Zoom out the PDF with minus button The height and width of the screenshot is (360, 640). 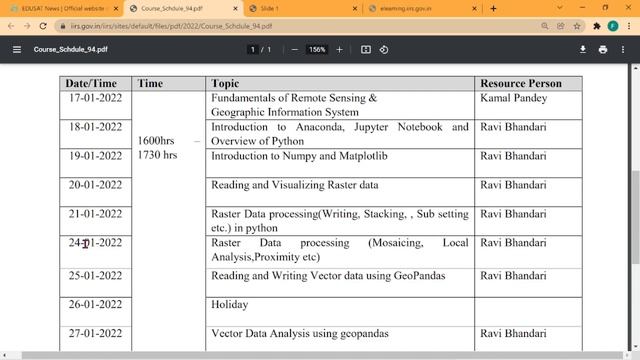pyautogui.click(x=295, y=49)
